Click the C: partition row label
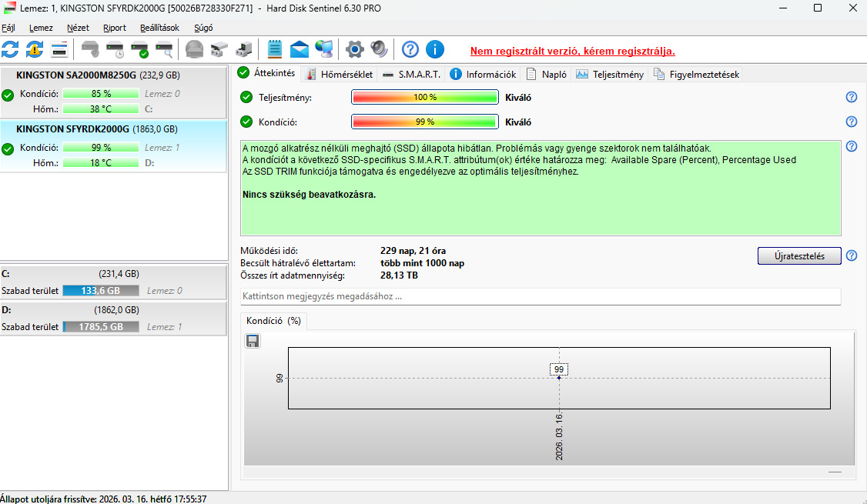The height and width of the screenshot is (504, 867). (x=5, y=274)
